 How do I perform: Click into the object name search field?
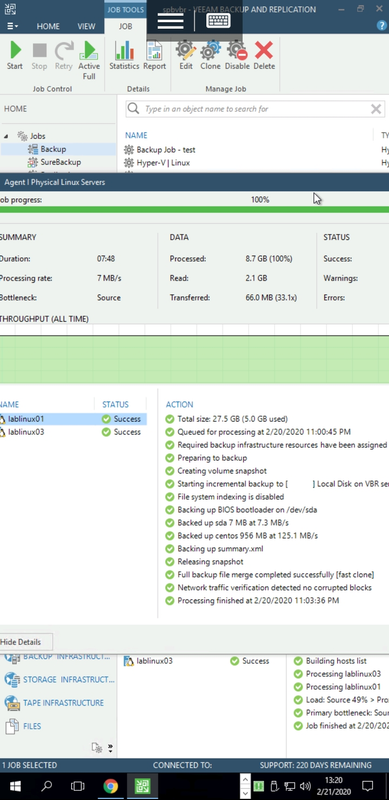254,109
